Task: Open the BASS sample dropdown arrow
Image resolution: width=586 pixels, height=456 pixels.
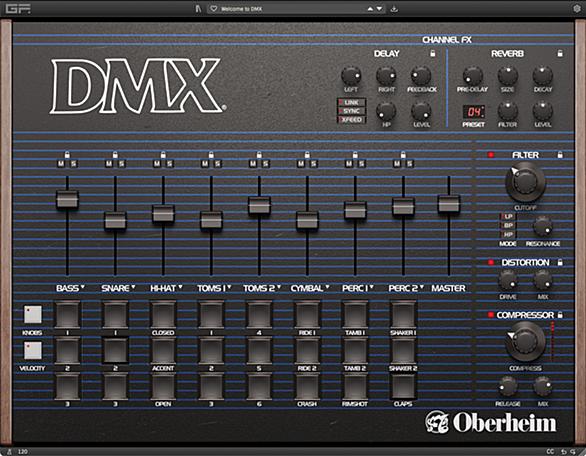Action: point(83,287)
